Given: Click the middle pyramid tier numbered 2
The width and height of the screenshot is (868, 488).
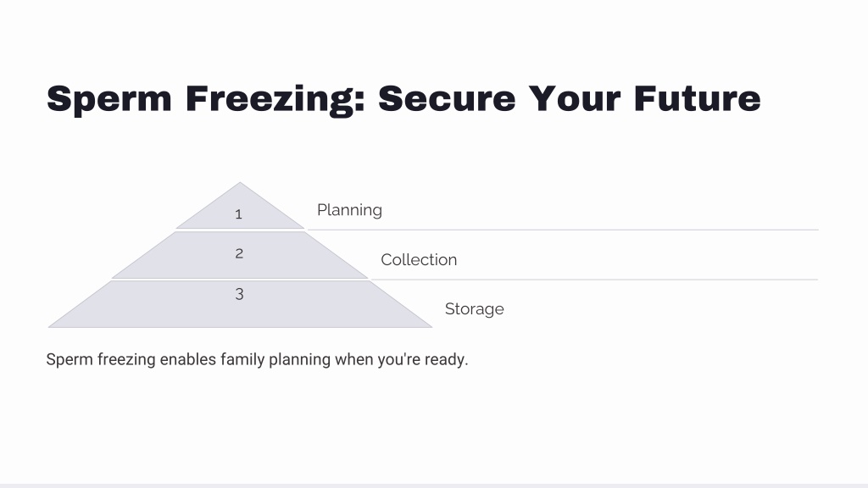Looking at the screenshot, I should (240, 254).
